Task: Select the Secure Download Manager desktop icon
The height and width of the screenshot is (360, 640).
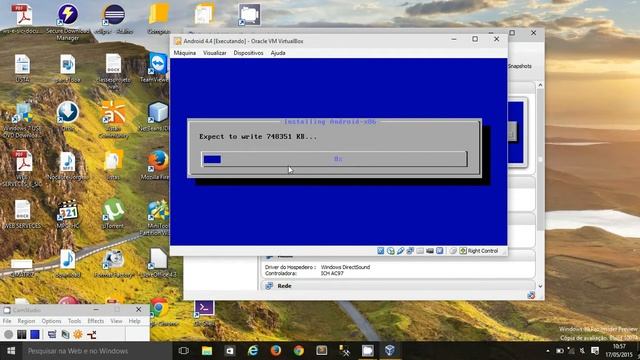Action: point(68,21)
